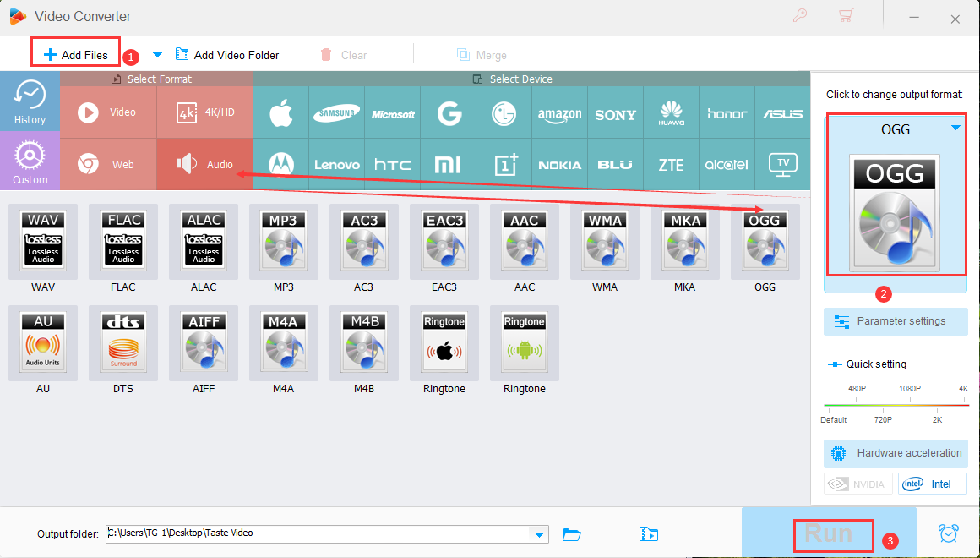Open the ASUS device presets
980x558 pixels.
pyautogui.click(x=782, y=113)
